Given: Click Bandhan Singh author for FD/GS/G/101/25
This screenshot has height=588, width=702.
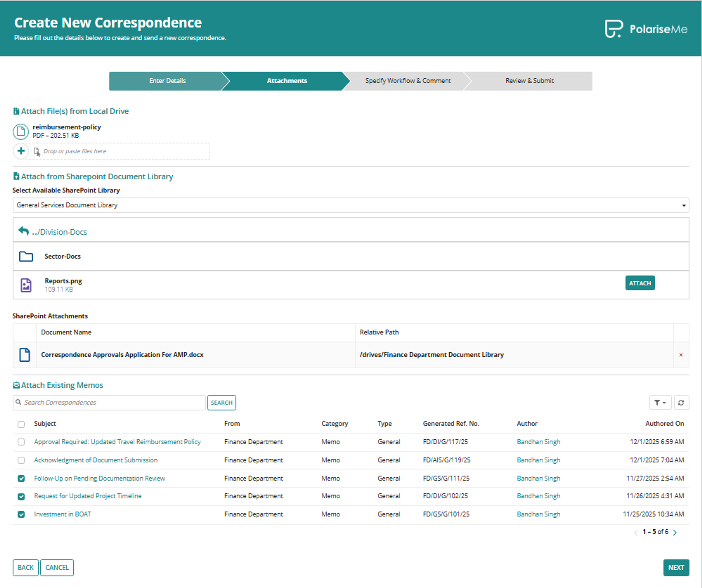Looking at the screenshot, I should 538,514.
